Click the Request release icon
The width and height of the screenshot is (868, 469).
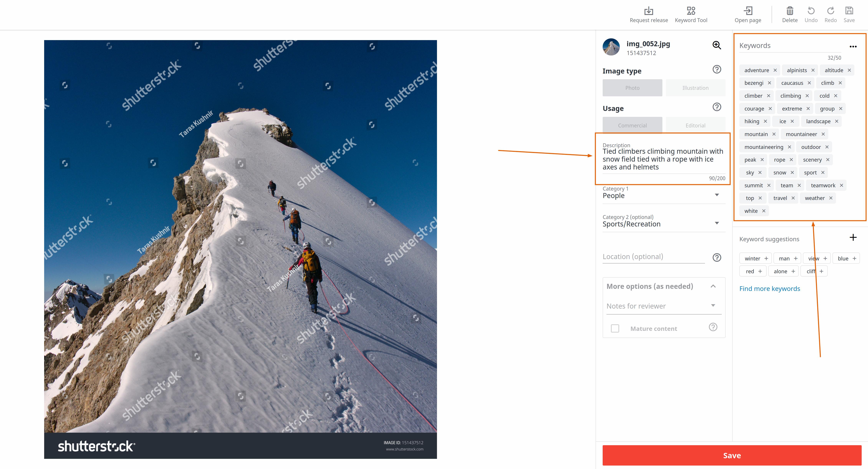648,11
